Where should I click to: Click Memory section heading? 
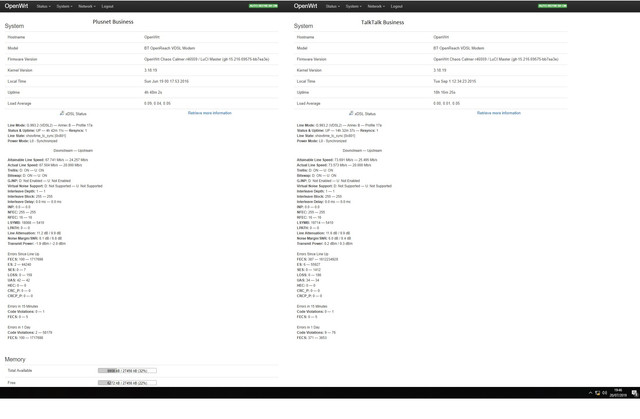pyautogui.click(x=15, y=359)
